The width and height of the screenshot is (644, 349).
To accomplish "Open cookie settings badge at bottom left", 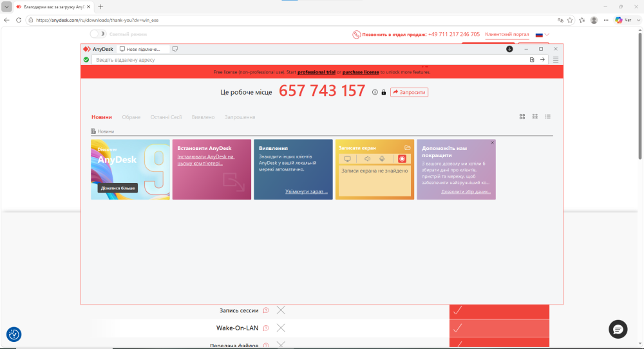I will 14,334.
